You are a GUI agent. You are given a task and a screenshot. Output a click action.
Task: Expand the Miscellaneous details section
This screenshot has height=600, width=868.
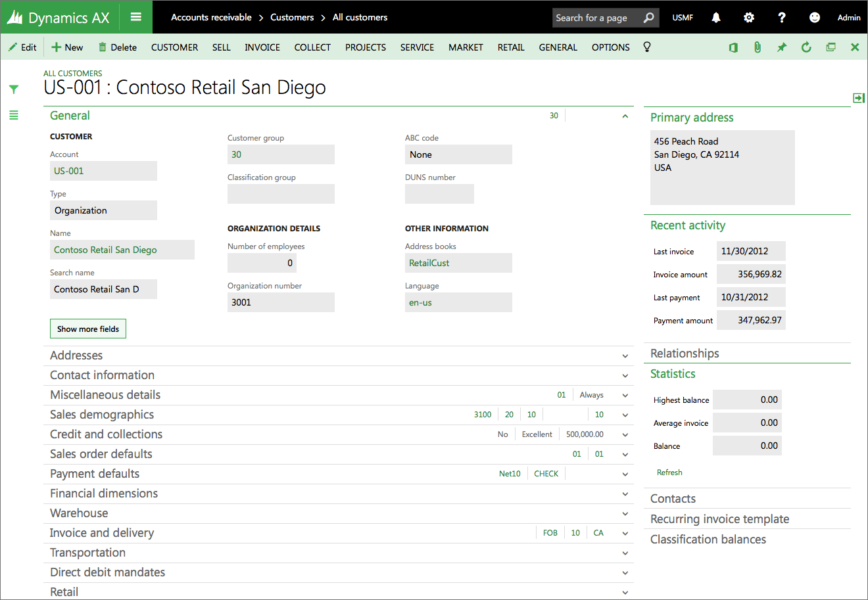339,395
